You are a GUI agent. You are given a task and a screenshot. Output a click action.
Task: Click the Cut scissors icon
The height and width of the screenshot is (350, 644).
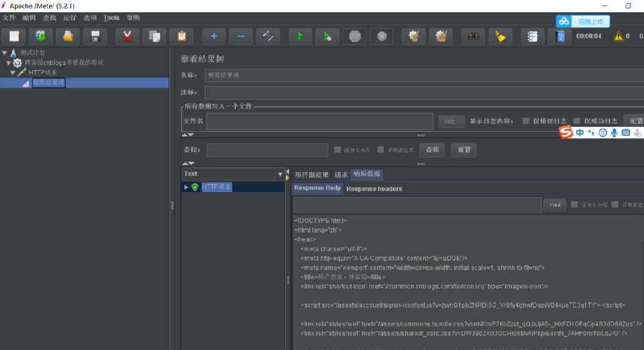(x=127, y=36)
